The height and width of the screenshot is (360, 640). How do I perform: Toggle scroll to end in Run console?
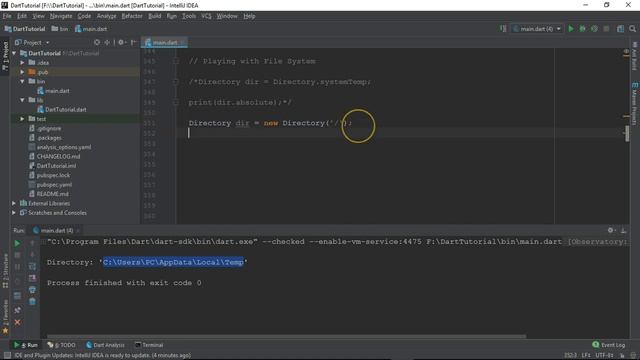(32, 278)
